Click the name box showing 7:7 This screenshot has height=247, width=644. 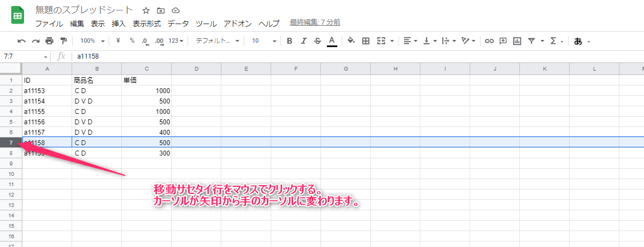pos(25,56)
